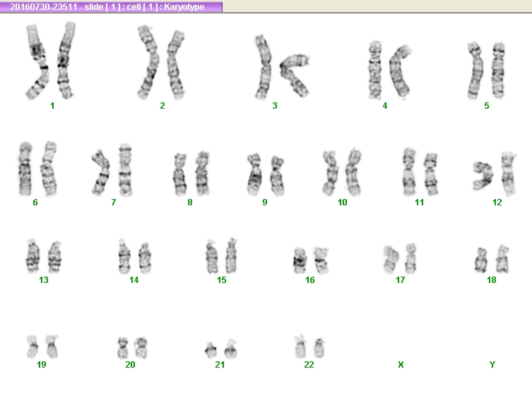Click the green label number 11
The height and width of the screenshot is (410, 532).
click(420, 203)
